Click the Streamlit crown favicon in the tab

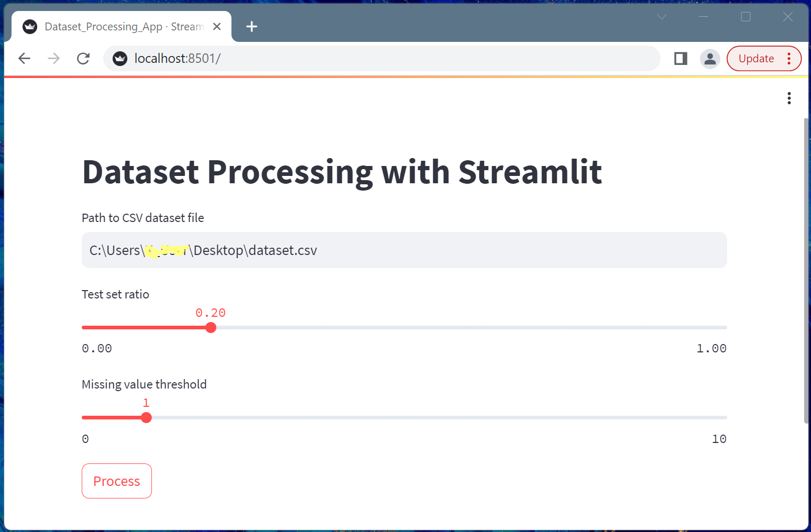30,26
